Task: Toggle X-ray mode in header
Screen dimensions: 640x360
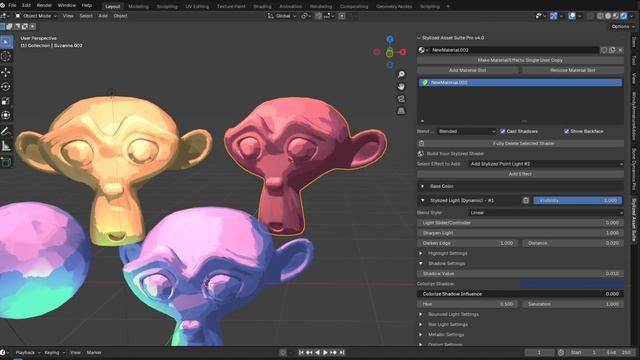Action: pos(591,16)
